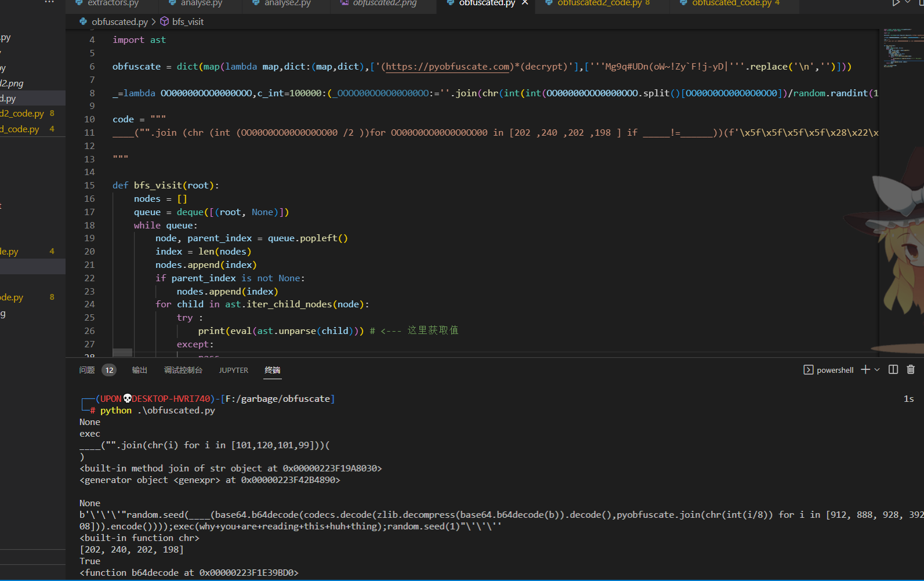The image size is (924, 581).
Task: Run Python file using play icon
Action: 896,3
